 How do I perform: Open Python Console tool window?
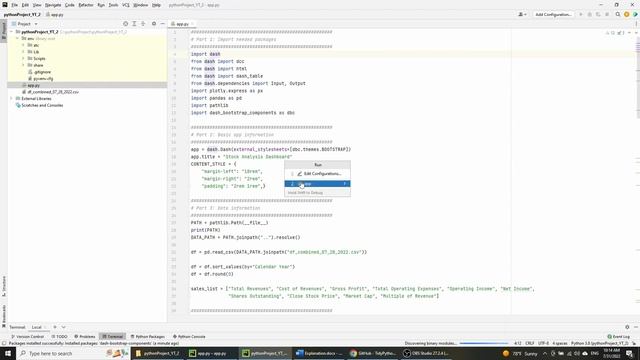[x=189, y=336]
